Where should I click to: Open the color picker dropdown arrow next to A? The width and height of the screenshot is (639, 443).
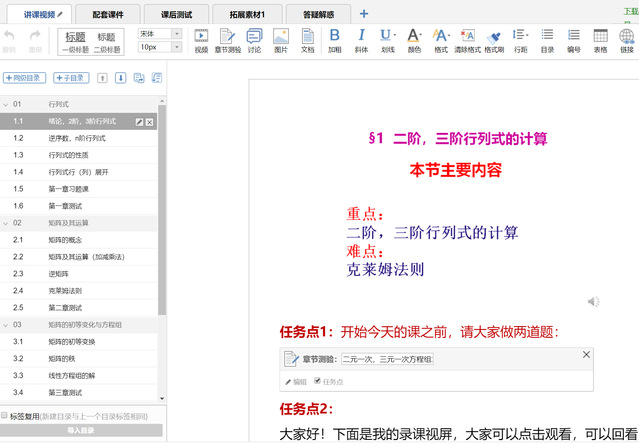point(421,35)
